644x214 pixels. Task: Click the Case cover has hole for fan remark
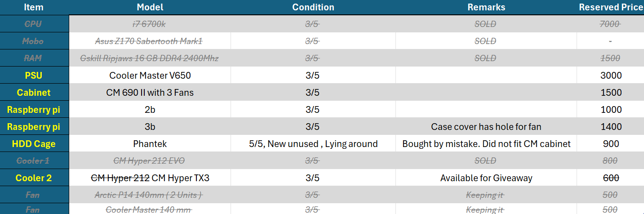pyautogui.click(x=486, y=127)
